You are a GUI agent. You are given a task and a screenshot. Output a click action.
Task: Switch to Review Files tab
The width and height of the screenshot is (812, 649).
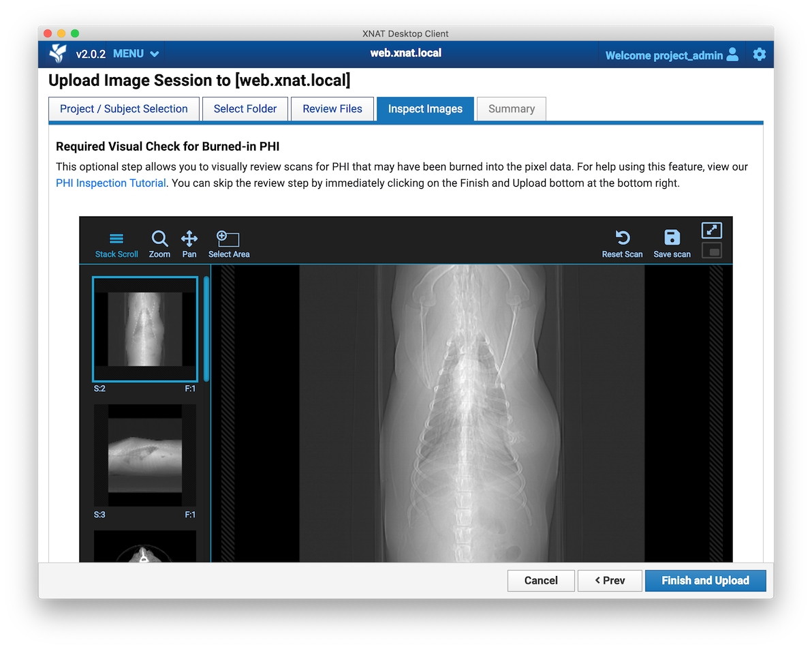click(332, 109)
